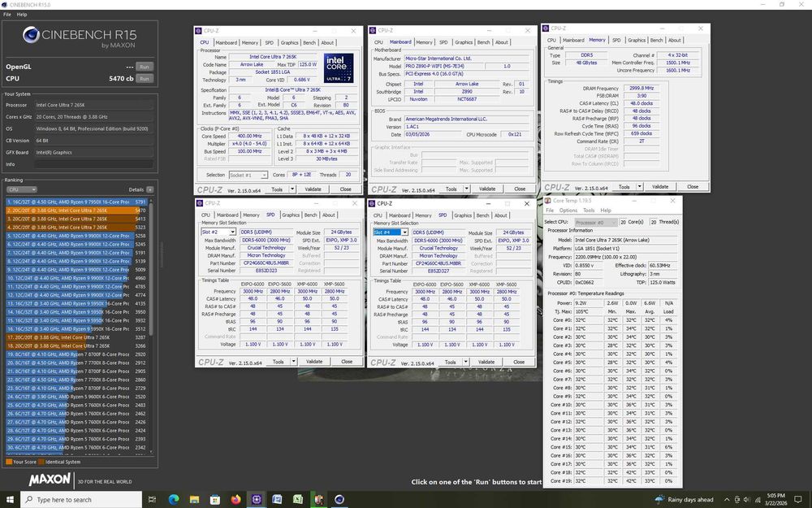Click Close in the Slot #4 SPD window
This screenshot has width=812, height=508.
tap(518, 362)
